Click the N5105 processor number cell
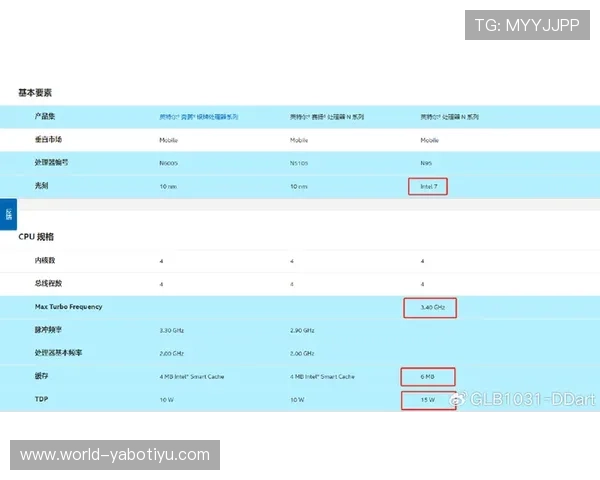The height and width of the screenshot is (480, 600). (299, 163)
